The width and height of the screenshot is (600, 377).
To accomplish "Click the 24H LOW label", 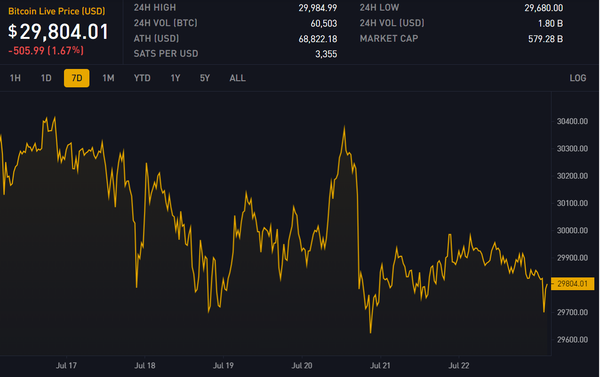I will [379, 8].
